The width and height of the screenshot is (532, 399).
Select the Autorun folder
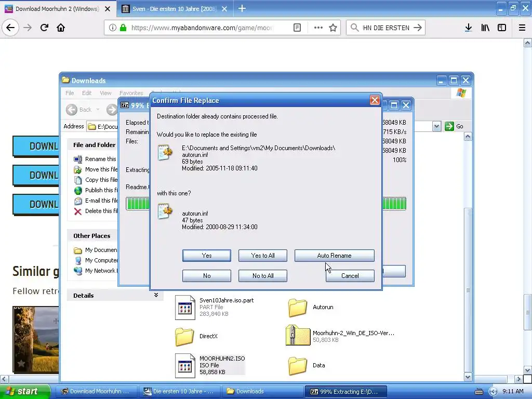(311, 308)
